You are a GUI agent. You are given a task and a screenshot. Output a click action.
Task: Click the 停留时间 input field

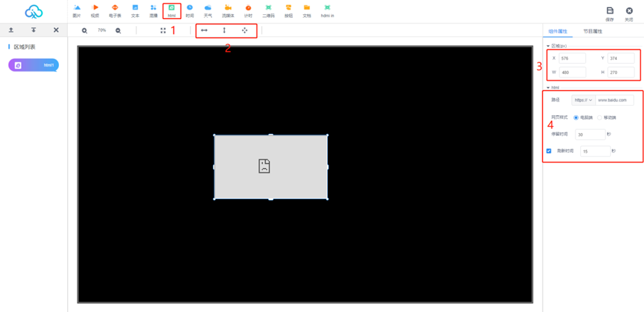tap(590, 135)
